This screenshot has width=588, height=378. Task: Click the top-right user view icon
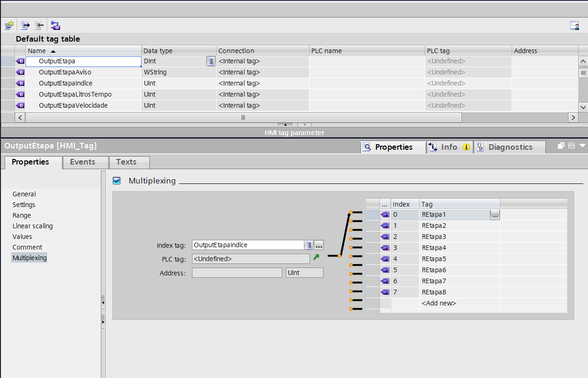coord(574,26)
